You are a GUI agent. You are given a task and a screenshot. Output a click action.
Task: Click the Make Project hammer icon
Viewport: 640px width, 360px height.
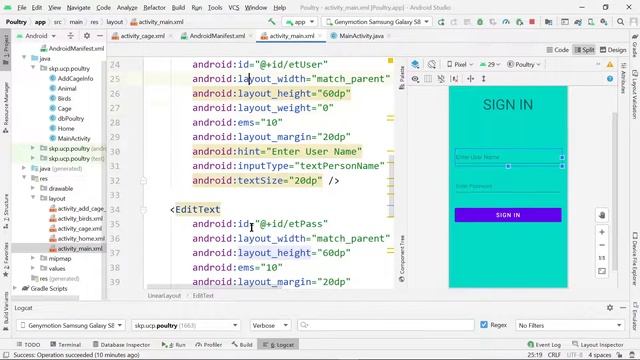pyautogui.click(x=271, y=22)
